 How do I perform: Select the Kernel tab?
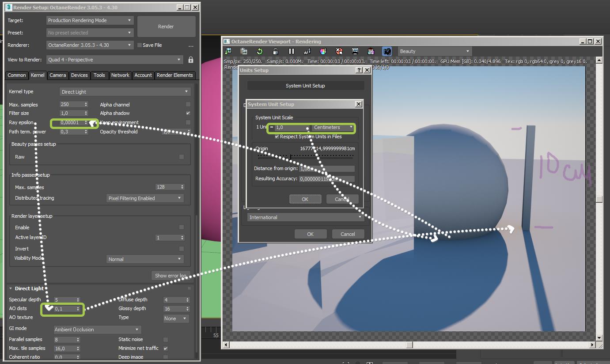[38, 75]
